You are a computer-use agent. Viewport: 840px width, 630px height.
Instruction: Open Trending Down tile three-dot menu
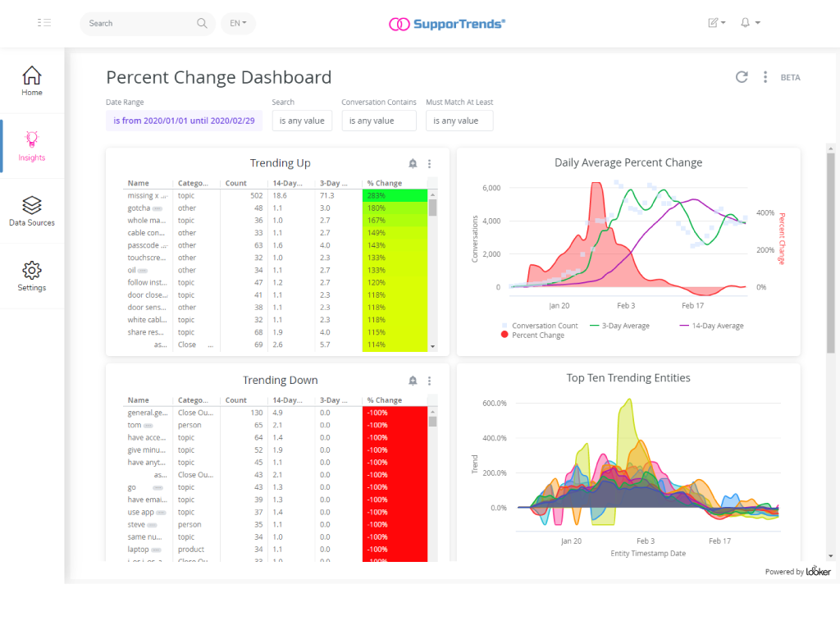[x=429, y=381]
